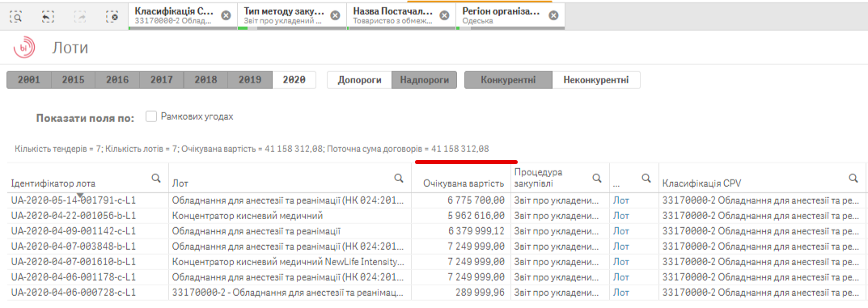
Task: Toggle the selected year 2020 filter
Action: click(x=294, y=80)
